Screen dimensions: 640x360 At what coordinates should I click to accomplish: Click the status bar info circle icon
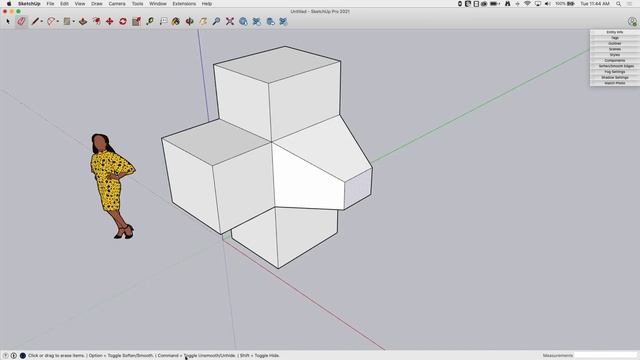[13, 356]
